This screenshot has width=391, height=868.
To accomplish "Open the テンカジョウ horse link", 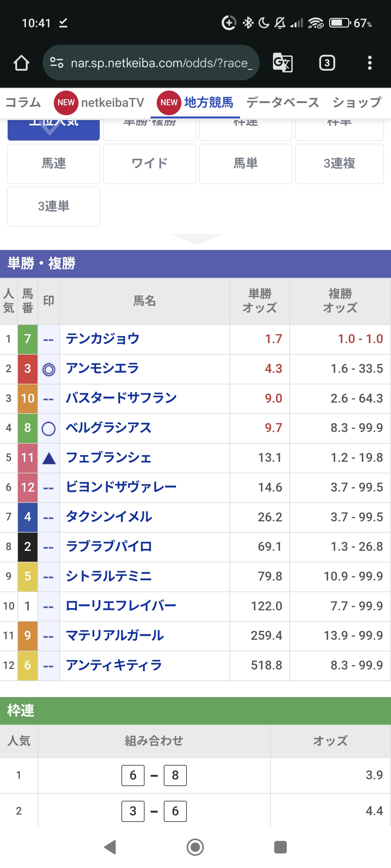I will tap(103, 339).
